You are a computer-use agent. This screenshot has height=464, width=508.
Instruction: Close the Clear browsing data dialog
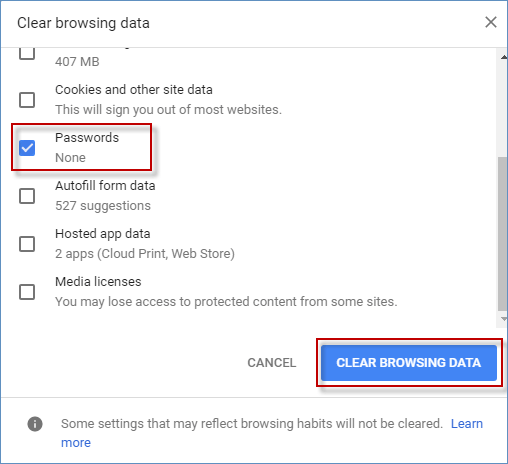tap(491, 22)
